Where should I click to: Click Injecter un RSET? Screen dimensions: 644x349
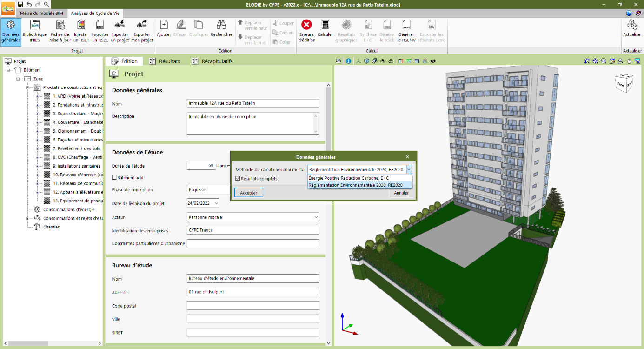81,32
